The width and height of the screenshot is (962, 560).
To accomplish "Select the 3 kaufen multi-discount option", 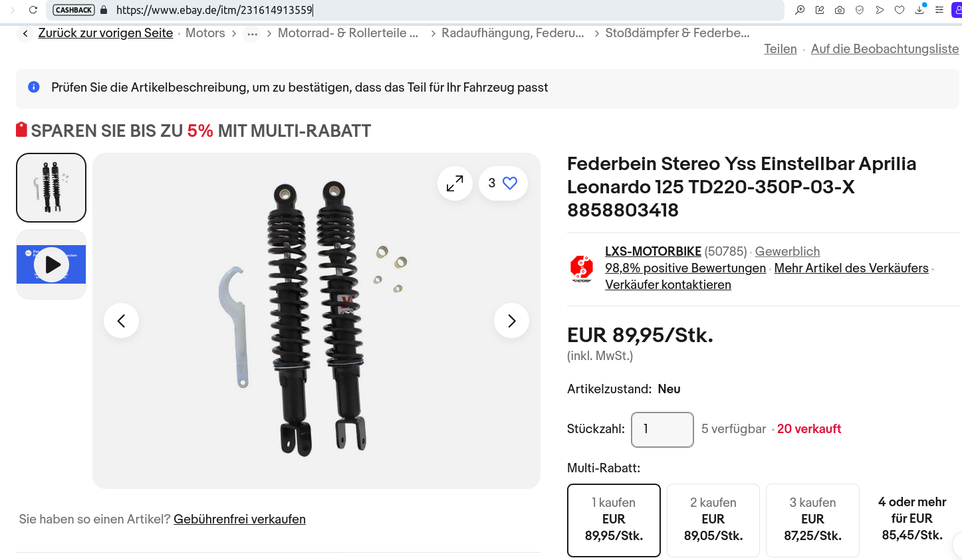I will (x=812, y=519).
